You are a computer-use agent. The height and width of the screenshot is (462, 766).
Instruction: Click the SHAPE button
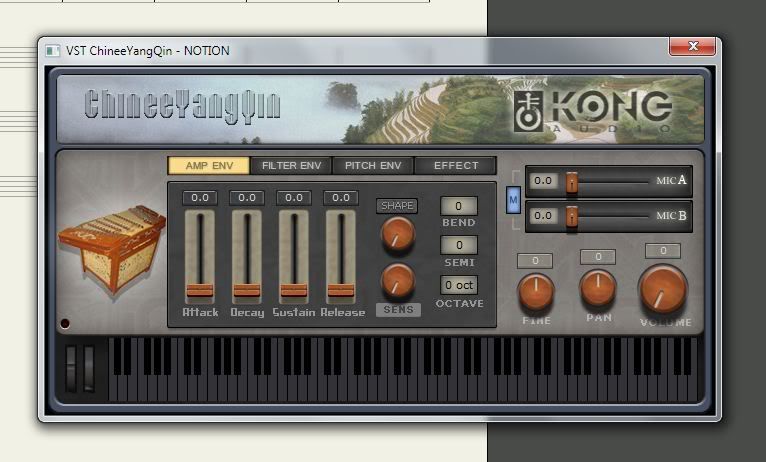point(397,206)
